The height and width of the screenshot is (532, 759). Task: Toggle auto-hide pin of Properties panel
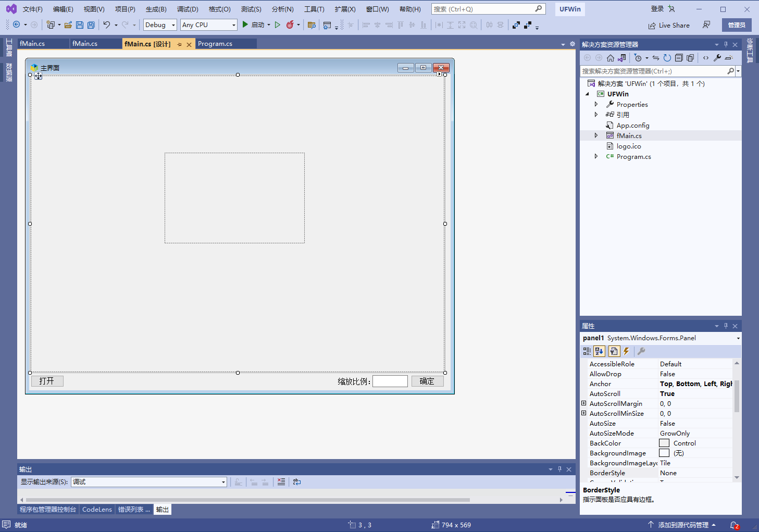coord(726,326)
